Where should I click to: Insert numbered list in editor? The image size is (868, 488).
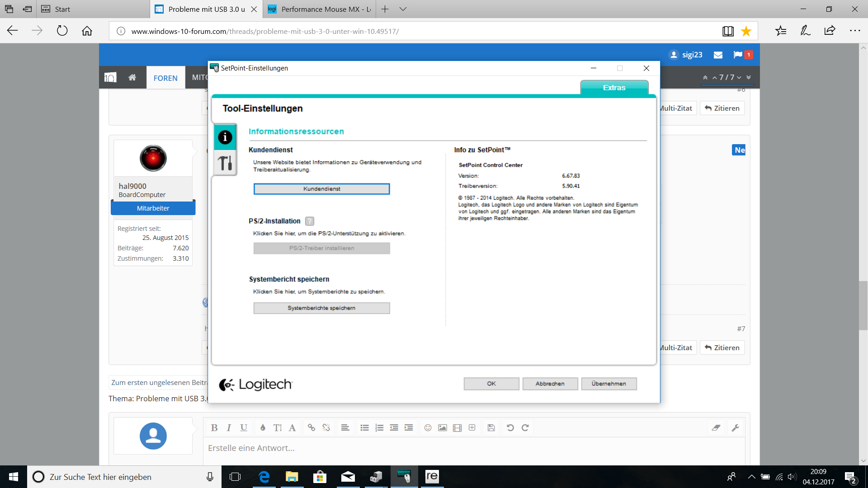pyautogui.click(x=379, y=427)
